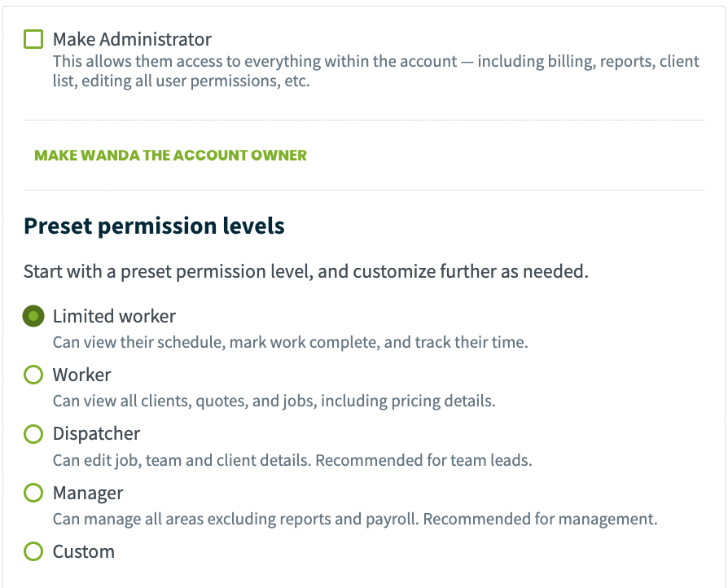This screenshot has height=588, width=728.
Task: Click 'Can view their schedule' description text
Action: coord(290,342)
